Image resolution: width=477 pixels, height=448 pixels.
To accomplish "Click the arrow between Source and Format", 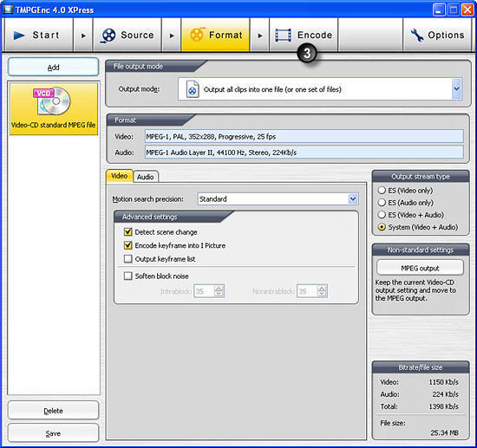I will [x=172, y=36].
